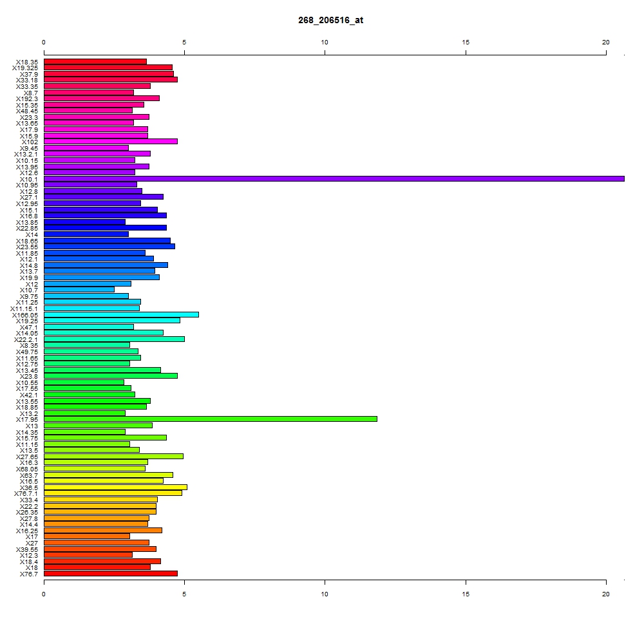This screenshot has height=644, width=644.
Task: Click the teal X22.2.1 bar
Action: pos(114,339)
